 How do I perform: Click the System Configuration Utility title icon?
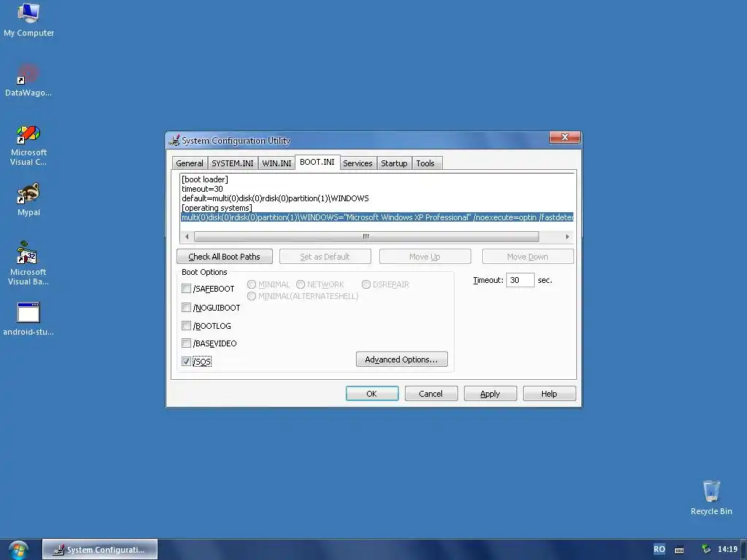pos(174,140)
